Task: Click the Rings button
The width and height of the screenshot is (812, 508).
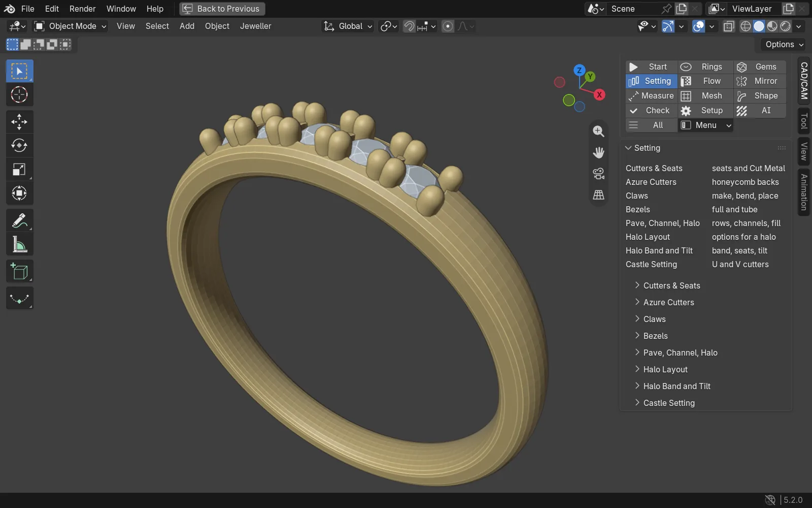Action: coord(706,67)
